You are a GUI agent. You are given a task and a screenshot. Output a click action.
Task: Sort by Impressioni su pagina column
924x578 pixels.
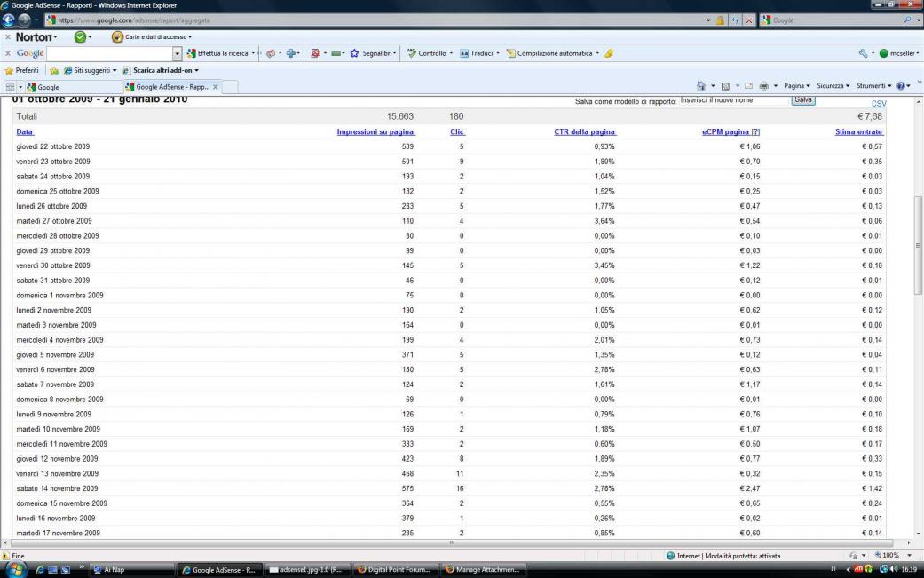point(375,132)
